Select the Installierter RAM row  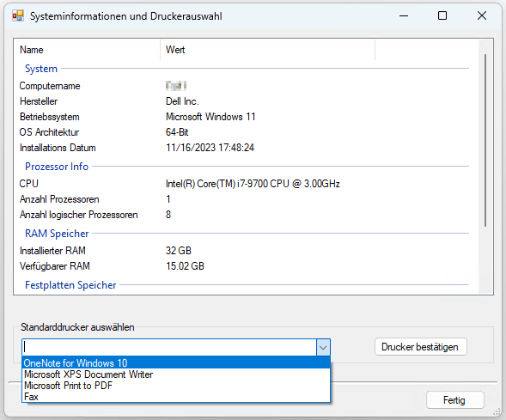247,251
